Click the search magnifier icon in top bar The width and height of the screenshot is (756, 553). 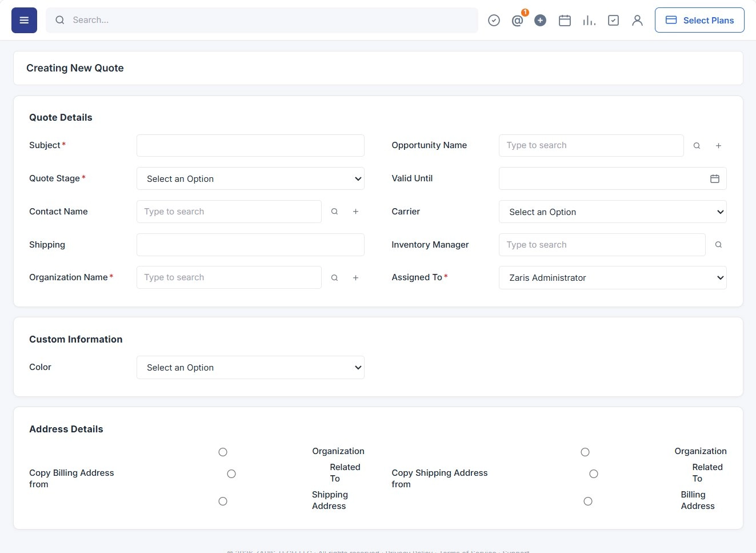pyautogui.click(x=60, y=20)
